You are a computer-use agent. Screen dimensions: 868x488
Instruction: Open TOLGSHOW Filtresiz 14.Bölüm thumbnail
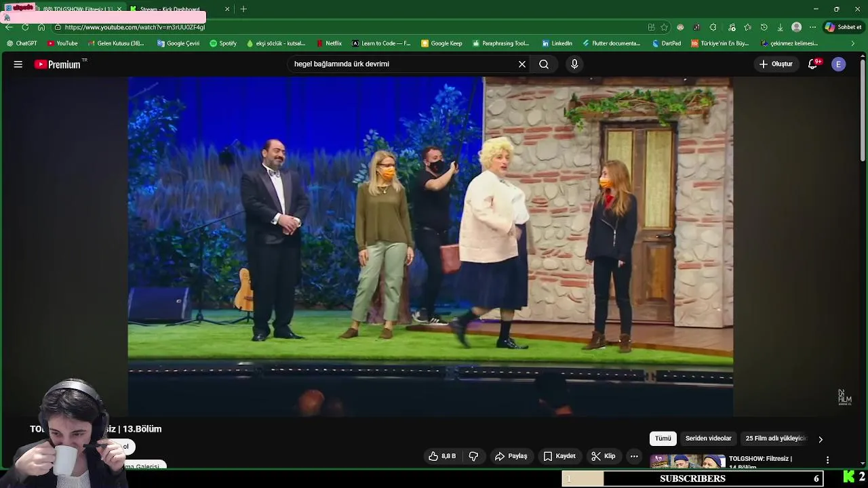coord(687,462)
